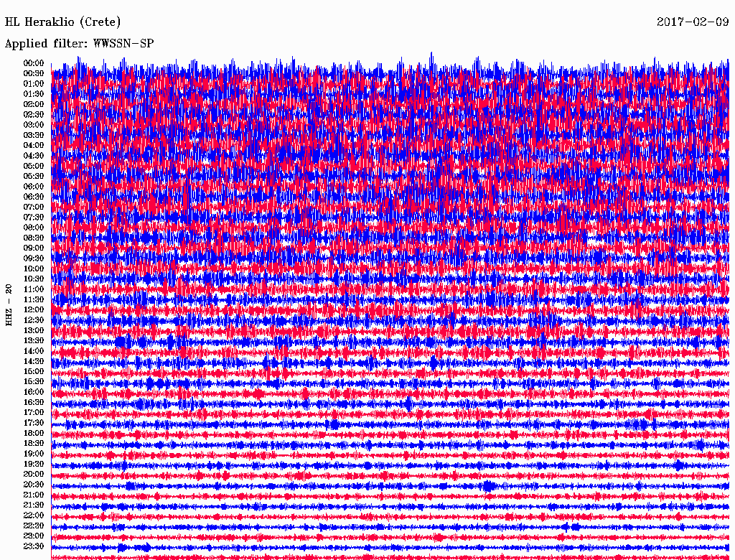The width and height of the screenshot is (735, 560).
Task: Select the 14:00 time label
Action: [34, 351]
